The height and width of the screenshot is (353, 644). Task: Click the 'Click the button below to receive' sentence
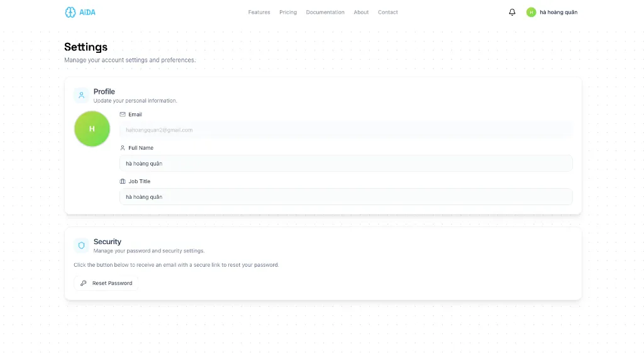[x=176, y=265]
